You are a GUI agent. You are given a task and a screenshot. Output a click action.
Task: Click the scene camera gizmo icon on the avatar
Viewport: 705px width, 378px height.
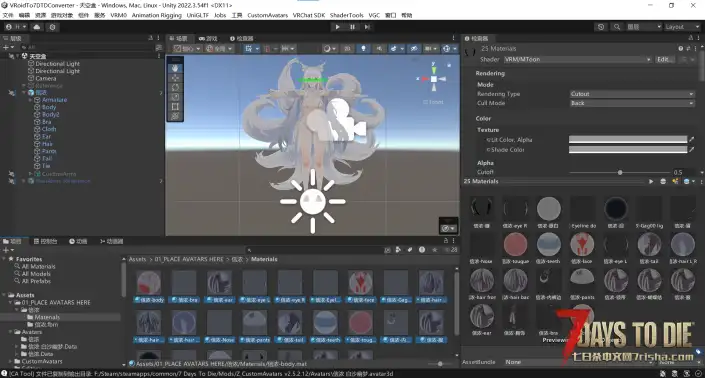pos(345,120)
